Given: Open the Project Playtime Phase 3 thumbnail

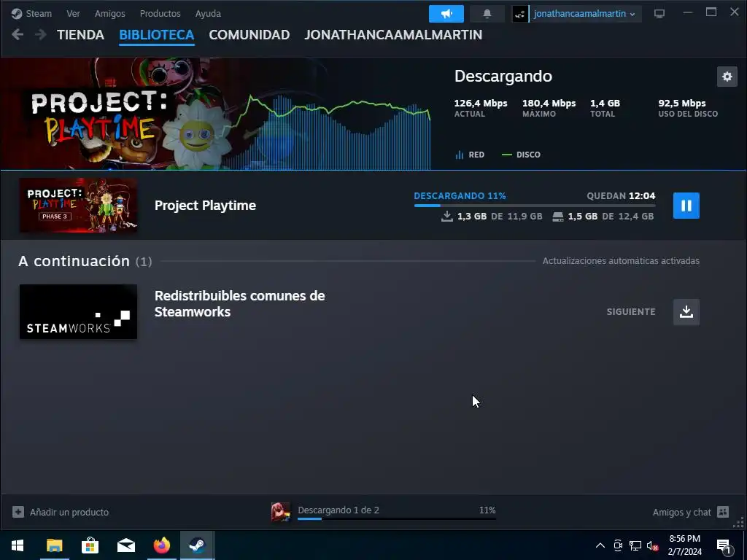Looking at the screenshot, I should [x=78, y=205].
